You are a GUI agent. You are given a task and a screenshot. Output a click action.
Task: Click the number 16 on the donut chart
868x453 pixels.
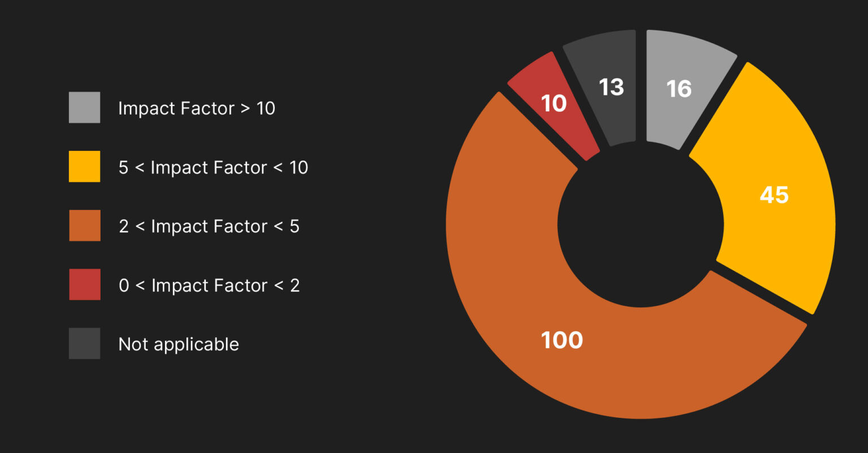tap(679, 89)
